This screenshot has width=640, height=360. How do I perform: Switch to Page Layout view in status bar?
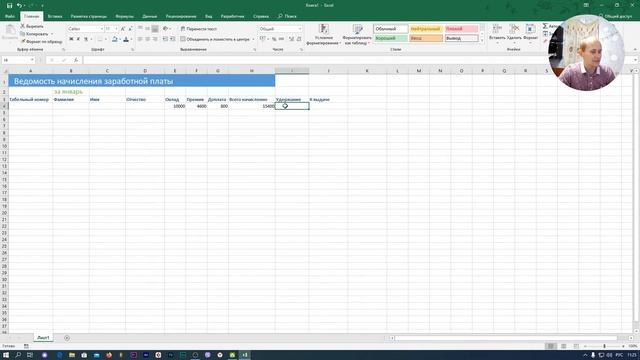pos(564,346)
